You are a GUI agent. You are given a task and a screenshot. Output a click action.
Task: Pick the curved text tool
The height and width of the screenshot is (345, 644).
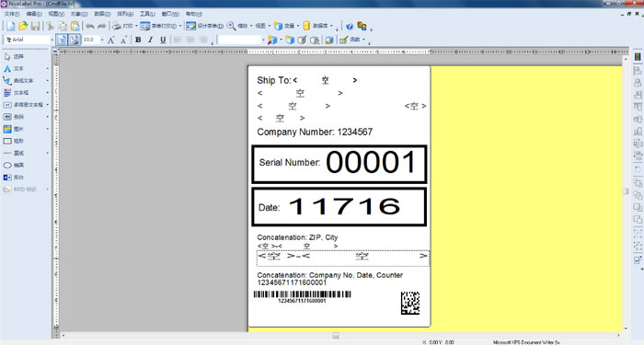18,81
